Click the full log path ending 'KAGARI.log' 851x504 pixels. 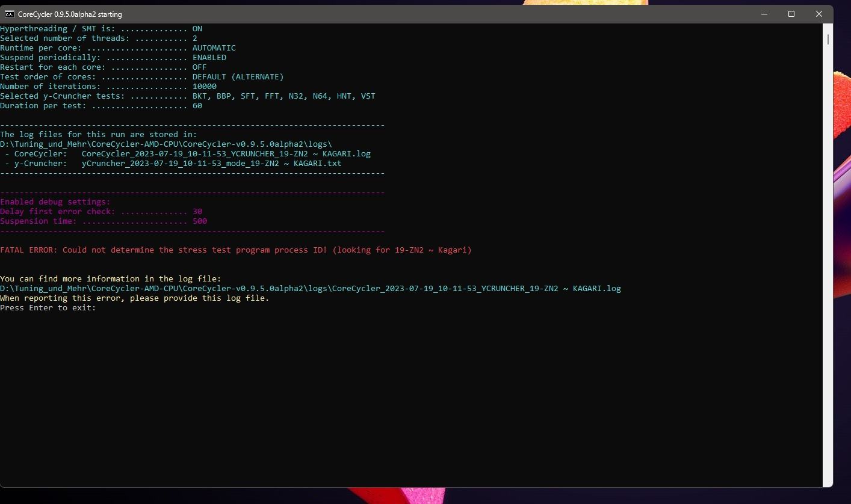point(311,289)
